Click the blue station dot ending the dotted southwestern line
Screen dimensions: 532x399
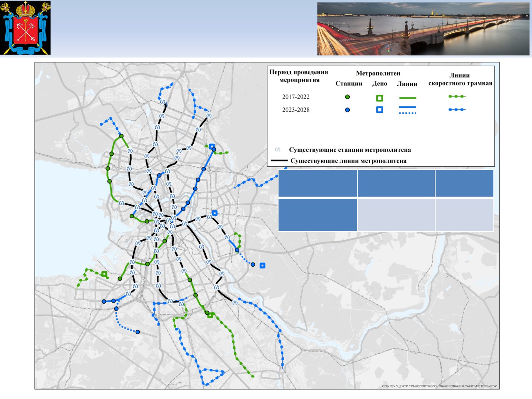pos(138,332)
